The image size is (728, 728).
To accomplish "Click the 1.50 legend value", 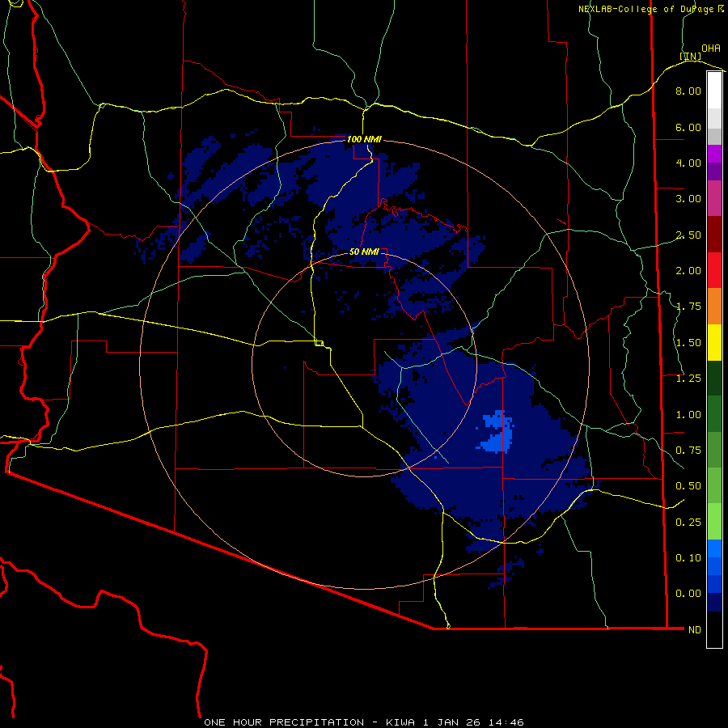I will (688, 343).
